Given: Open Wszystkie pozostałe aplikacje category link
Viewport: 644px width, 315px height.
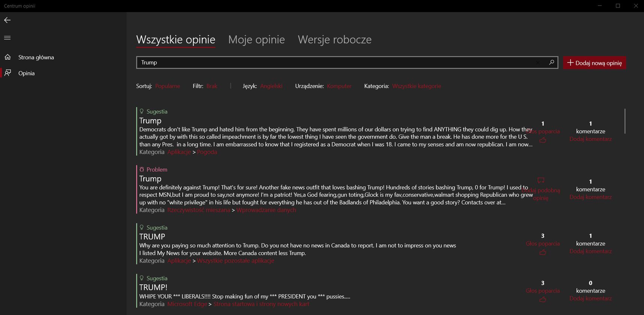Looking at the screenshot, I should click(x=236, y=261).
